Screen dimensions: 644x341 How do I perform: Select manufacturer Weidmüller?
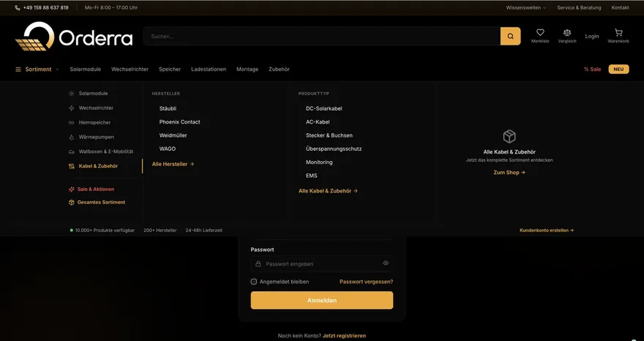173,135
